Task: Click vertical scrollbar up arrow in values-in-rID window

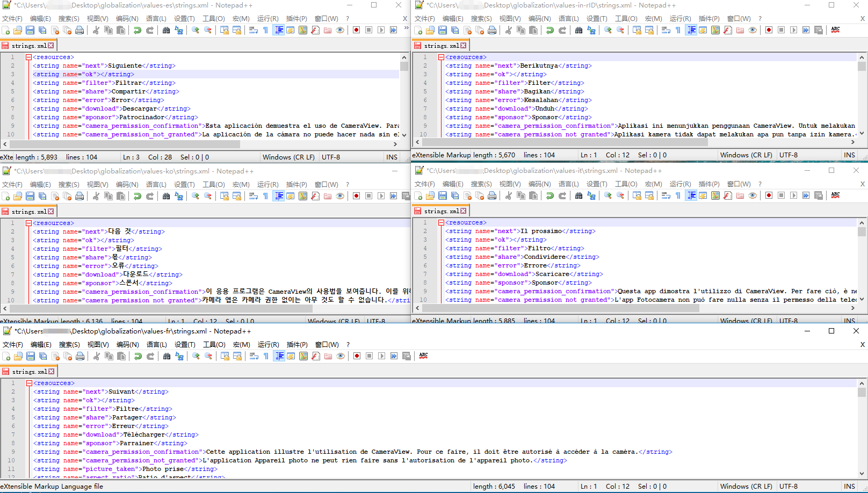Action: (x=862, y=57)
